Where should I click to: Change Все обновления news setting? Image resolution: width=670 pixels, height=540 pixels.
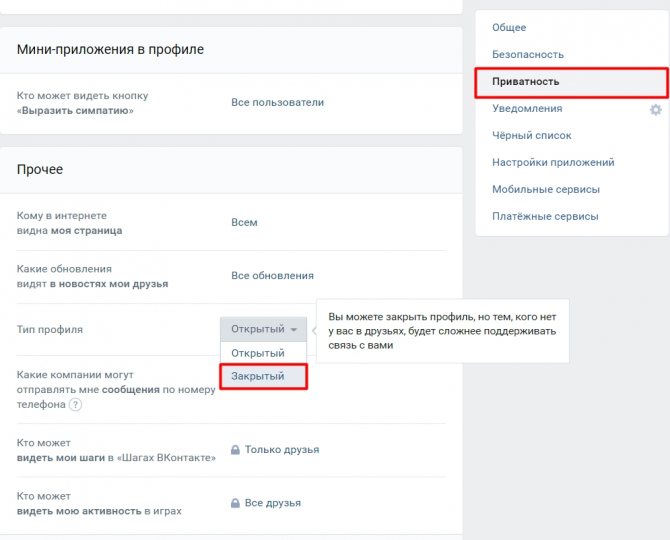click(272, 276)
